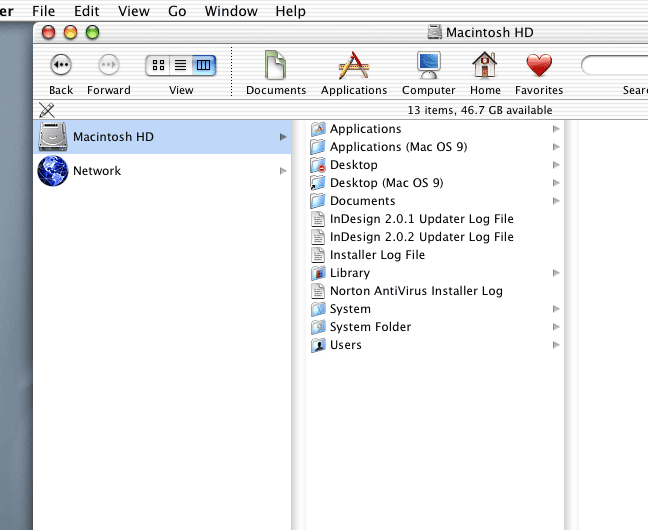Click the "System Folder" name text
The height and width of the screenshot is (530, 648).
point(370,327)
